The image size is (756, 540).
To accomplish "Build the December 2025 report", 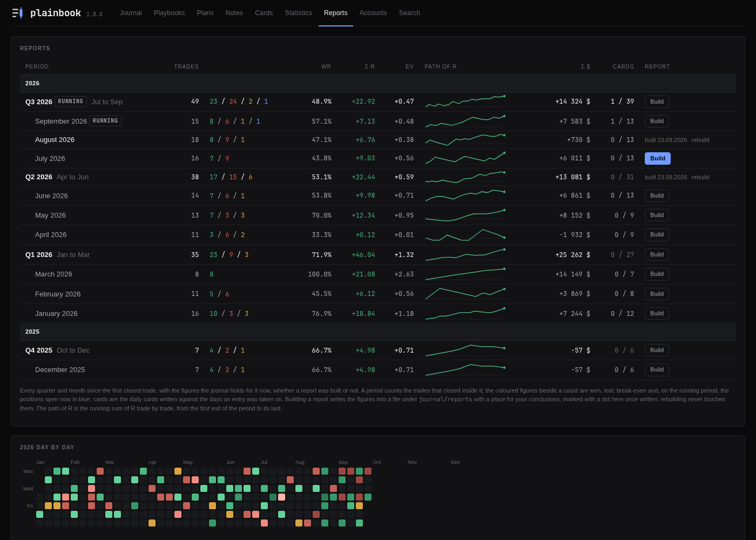I will pyautogui.click(x=657, y=369).
